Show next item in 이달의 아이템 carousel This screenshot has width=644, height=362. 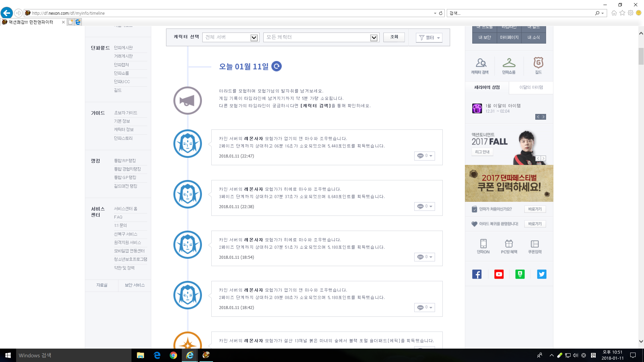pos(544,117)
